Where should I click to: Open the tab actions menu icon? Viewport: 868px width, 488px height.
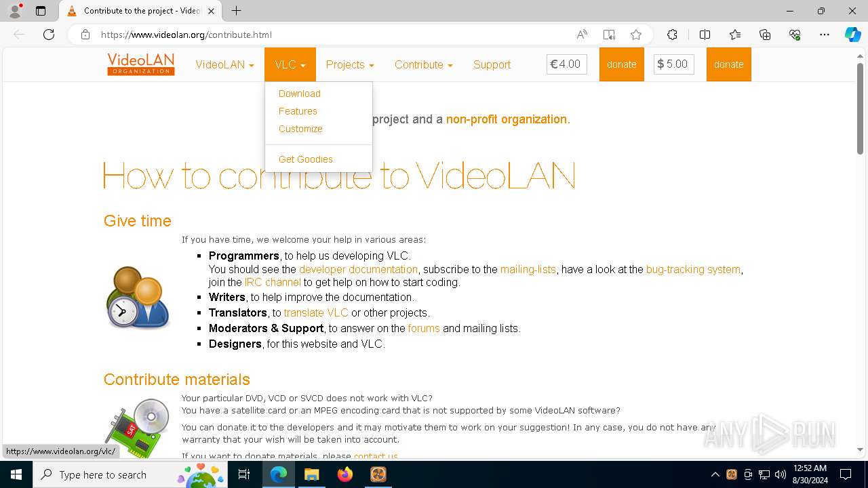41,11
